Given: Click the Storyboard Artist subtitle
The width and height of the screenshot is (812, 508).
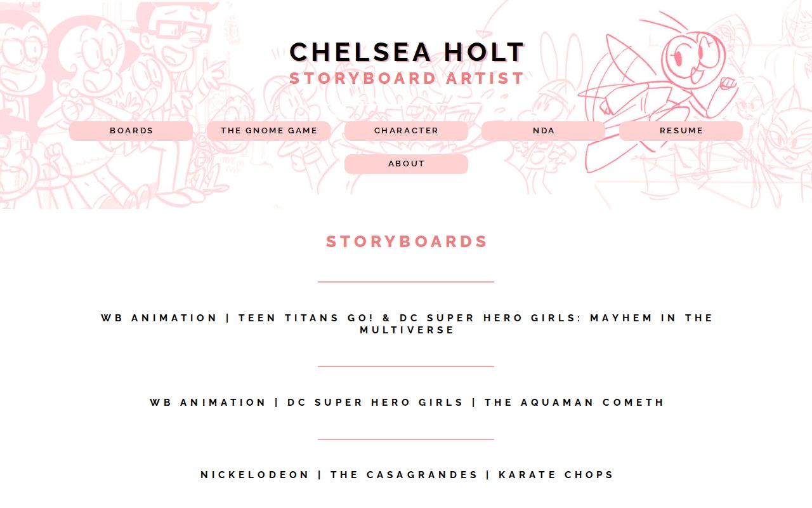Looking at the screenshot, I should (x=407, y=79).
